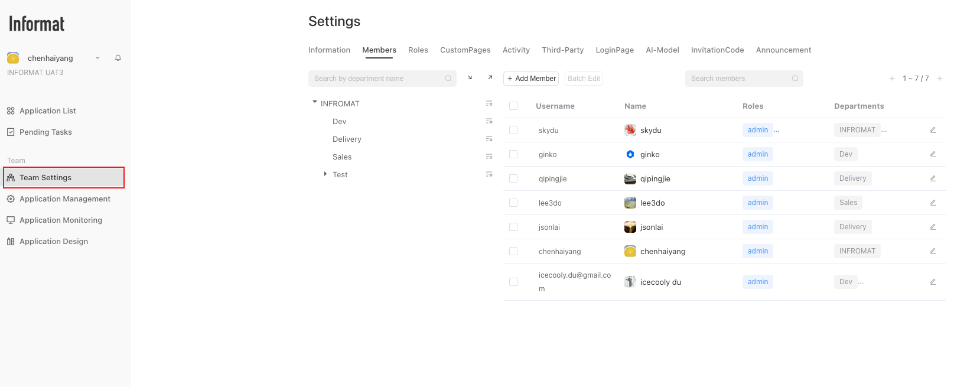
Task: Collapse the INFROMAT department tree
Action: (x=315, y=102)
